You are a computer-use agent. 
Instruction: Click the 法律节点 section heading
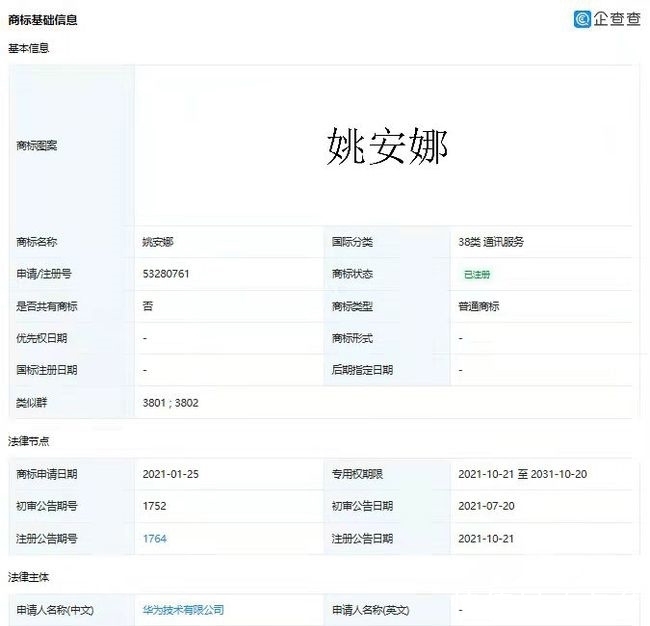pos(29,441)
